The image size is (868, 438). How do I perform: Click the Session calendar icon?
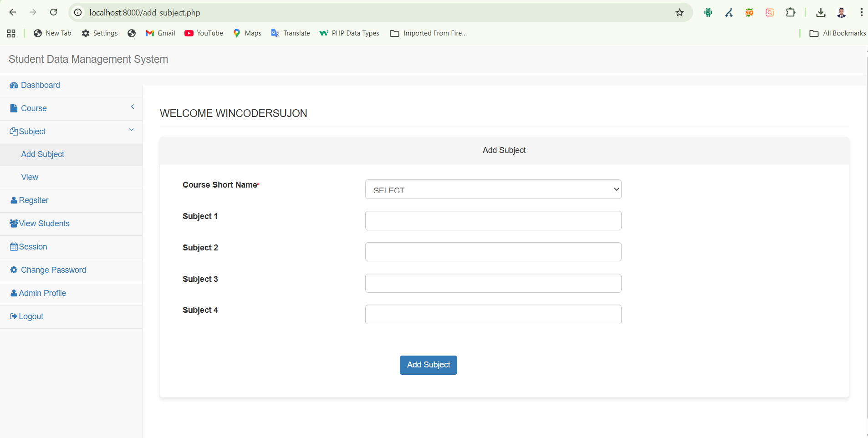click(x=14, y=247)
